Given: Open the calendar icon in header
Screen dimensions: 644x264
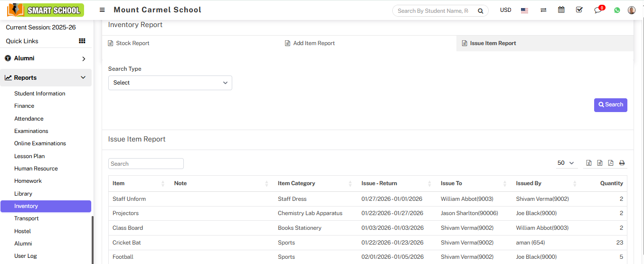Looking at the screenshot, I should pos(561,10).
